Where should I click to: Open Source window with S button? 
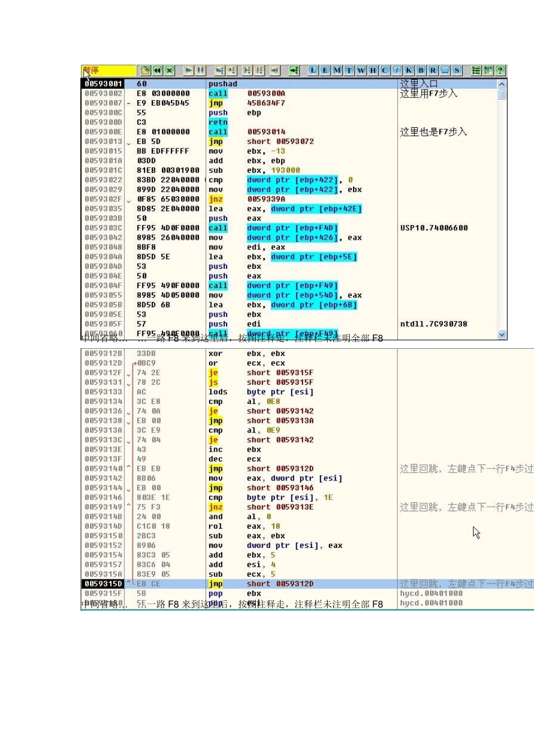point(456,70)
